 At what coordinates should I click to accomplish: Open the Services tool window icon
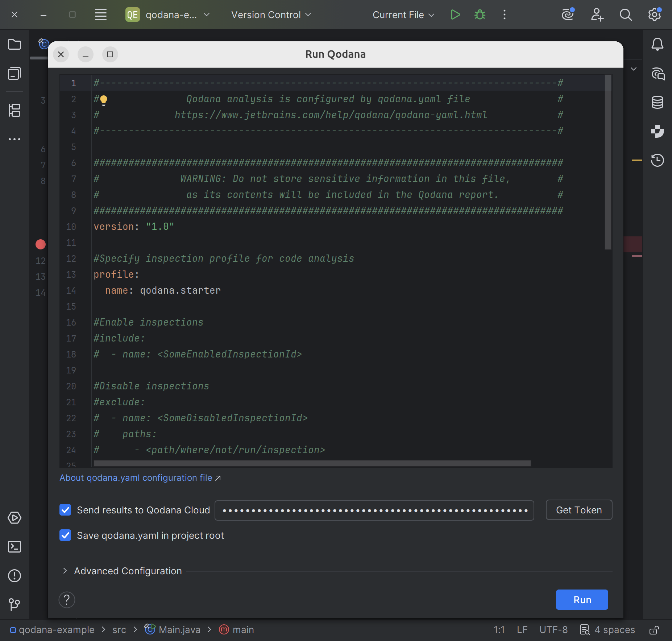14,518
